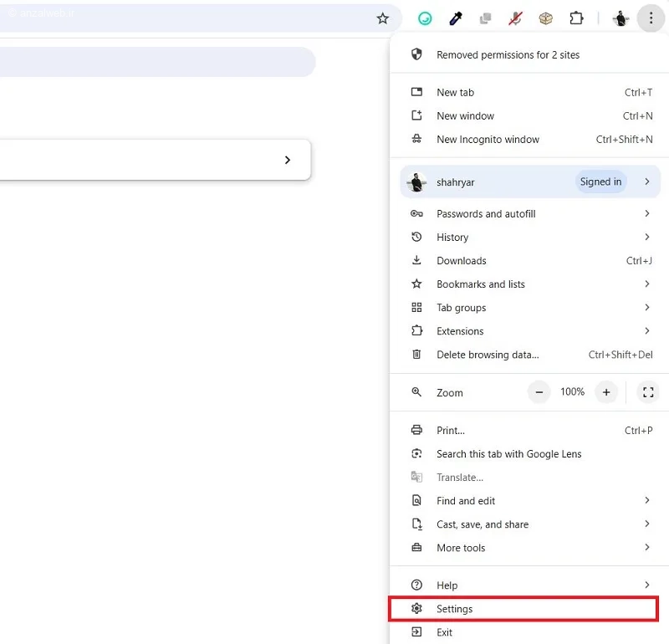
Task: Open Passwords and autofill submenu
Action: [x=529, y=213]
